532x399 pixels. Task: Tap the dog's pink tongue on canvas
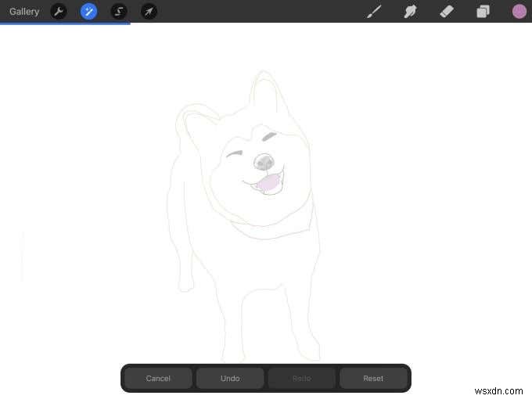tap(269, 183)
